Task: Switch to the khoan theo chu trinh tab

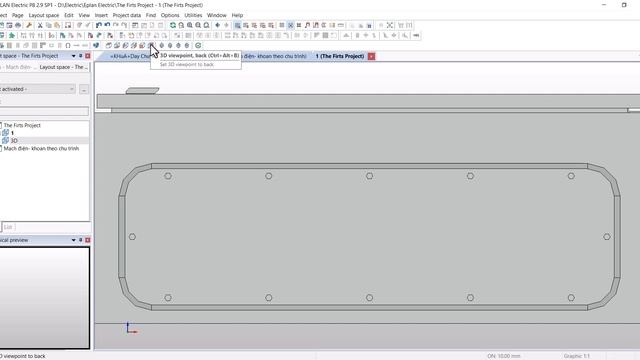Action: pyautogui.click(x=274, y=56)
